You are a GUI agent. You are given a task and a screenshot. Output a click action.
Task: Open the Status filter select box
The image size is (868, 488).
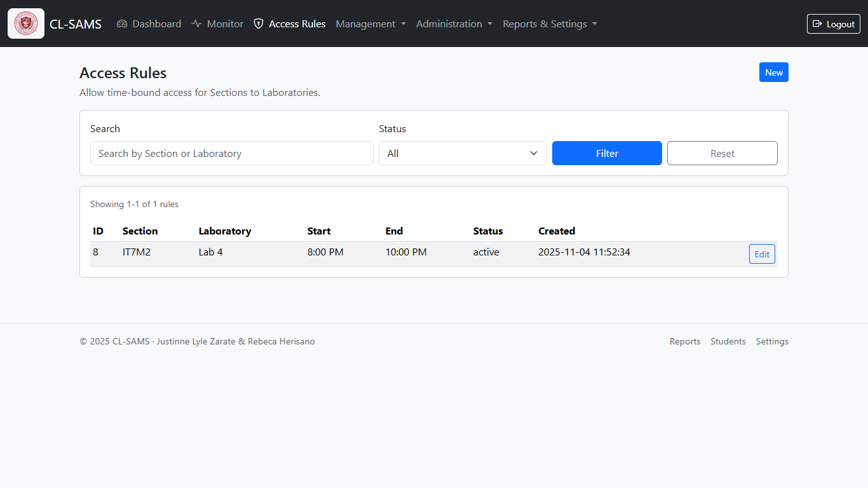click(x=463, y=153)
